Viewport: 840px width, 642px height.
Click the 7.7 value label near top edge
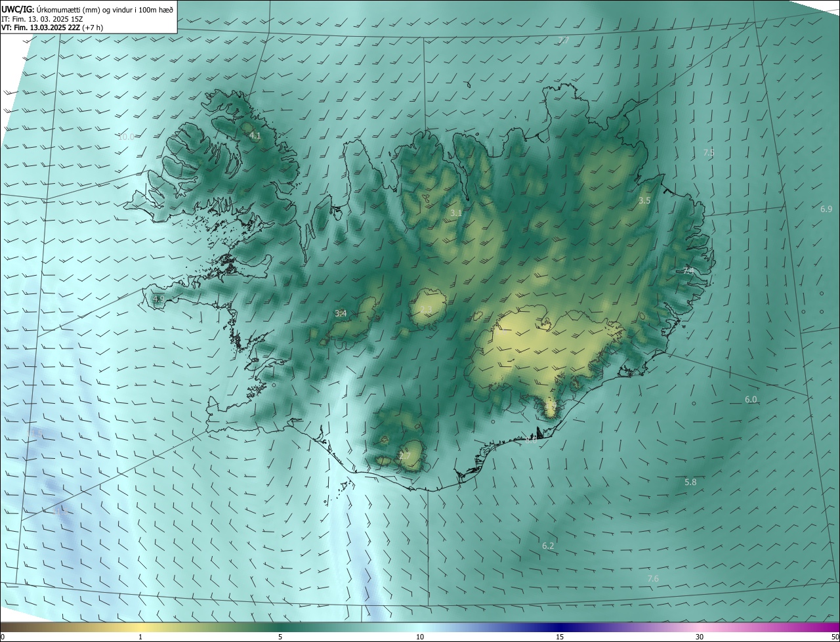click(x=564, y=41)
